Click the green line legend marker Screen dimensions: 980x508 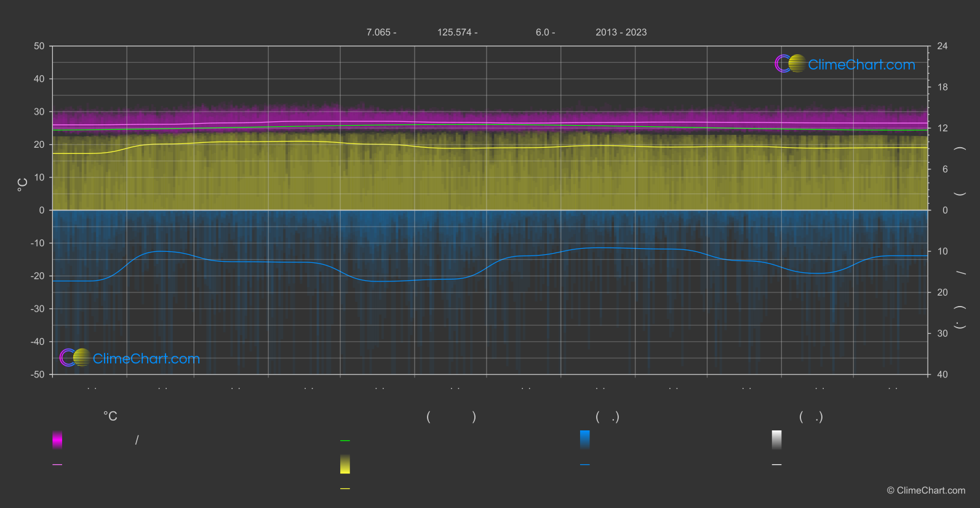coord(345,441)
